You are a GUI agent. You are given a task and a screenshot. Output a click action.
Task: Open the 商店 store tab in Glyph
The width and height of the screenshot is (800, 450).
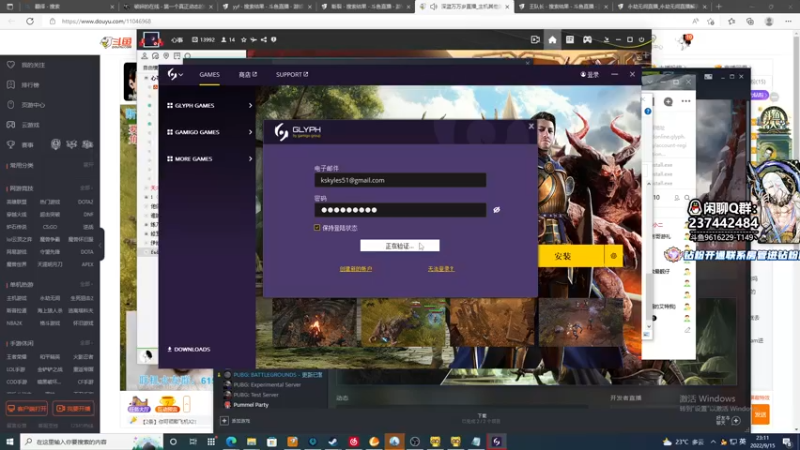247,74
